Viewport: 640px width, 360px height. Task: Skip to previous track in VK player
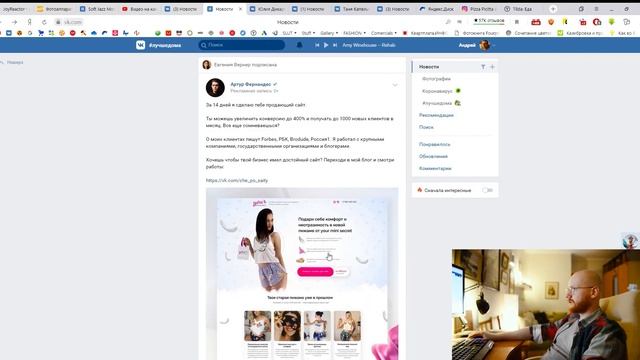317,45
